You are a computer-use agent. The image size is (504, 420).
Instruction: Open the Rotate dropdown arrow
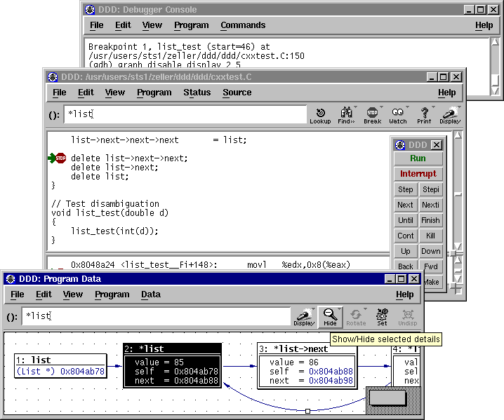click(x=365, y=309)
